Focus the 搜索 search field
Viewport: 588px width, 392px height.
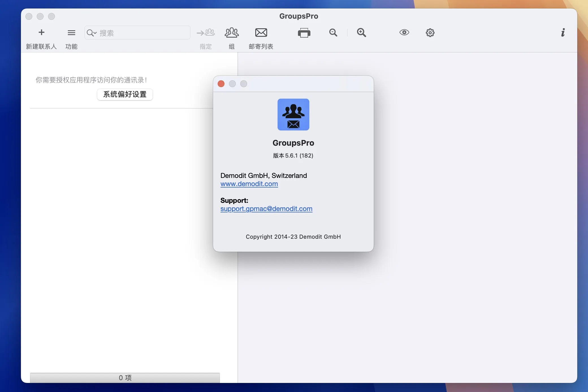[x=137, y=33]
